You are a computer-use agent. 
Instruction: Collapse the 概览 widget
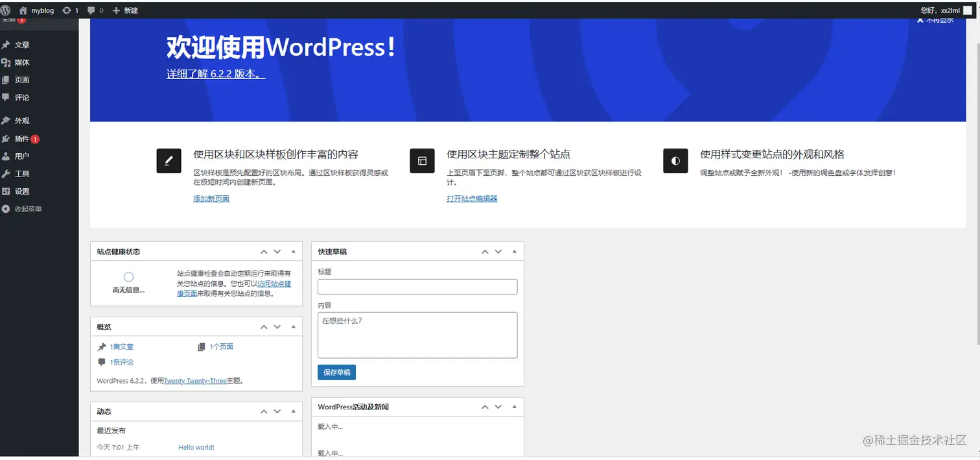293,327
